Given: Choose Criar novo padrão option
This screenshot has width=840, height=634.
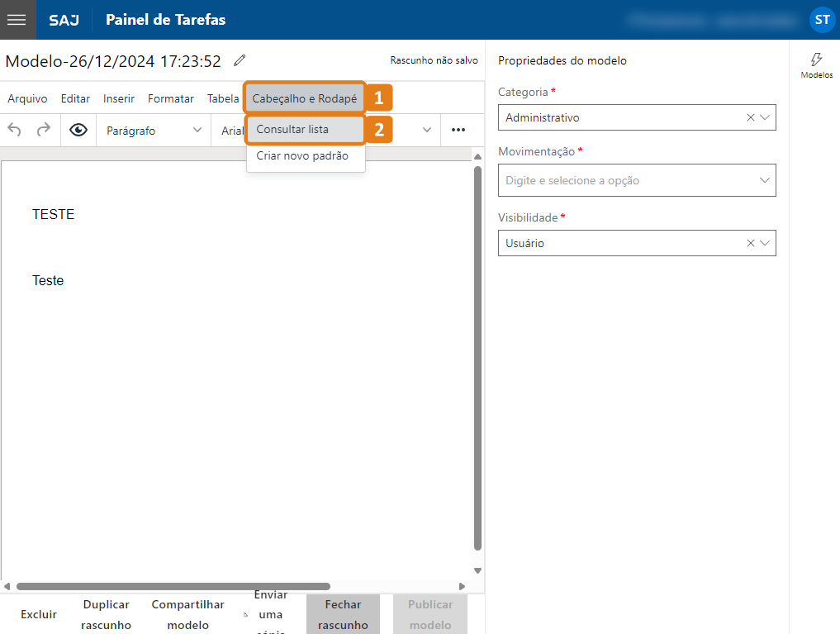Looking at the screenshot, I should [x=302, y=155].
